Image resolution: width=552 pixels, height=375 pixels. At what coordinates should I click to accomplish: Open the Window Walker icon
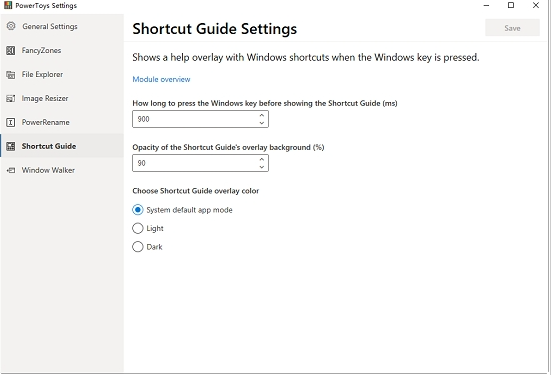click(x=11, y=170)
